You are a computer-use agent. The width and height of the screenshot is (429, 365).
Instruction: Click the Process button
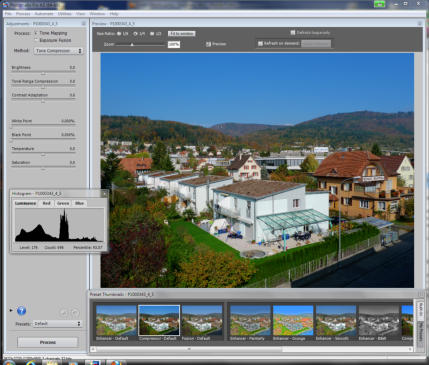click(48, 342)
